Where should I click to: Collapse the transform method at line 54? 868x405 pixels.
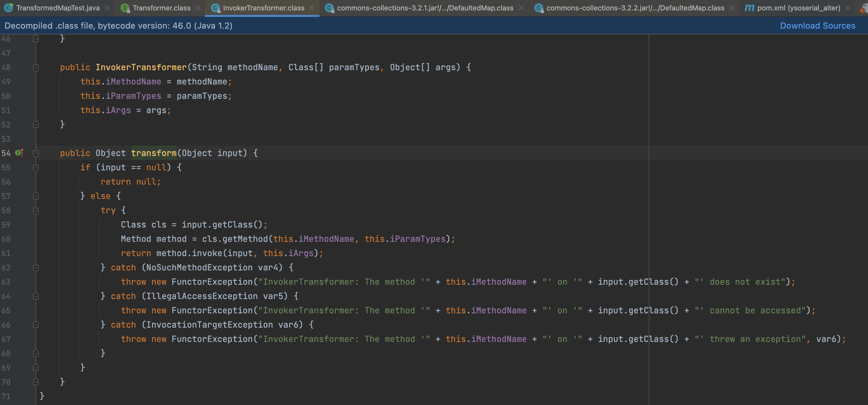[36, 153]
